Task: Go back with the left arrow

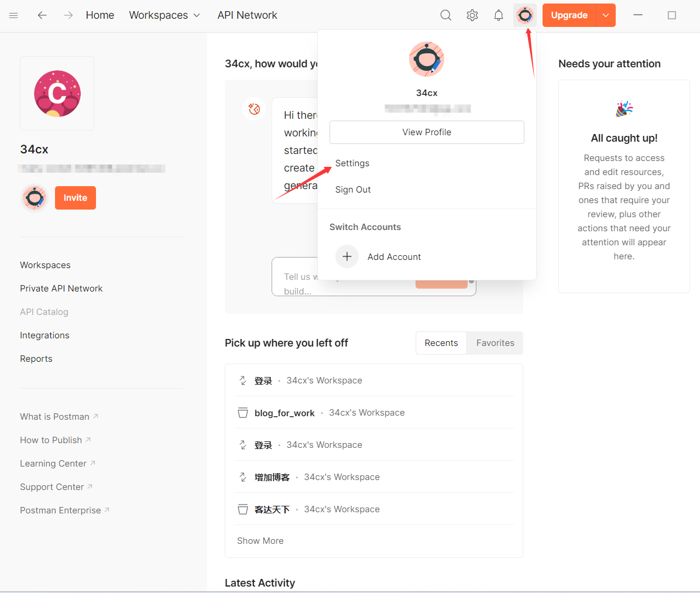Action: click(x=42, y=15)
